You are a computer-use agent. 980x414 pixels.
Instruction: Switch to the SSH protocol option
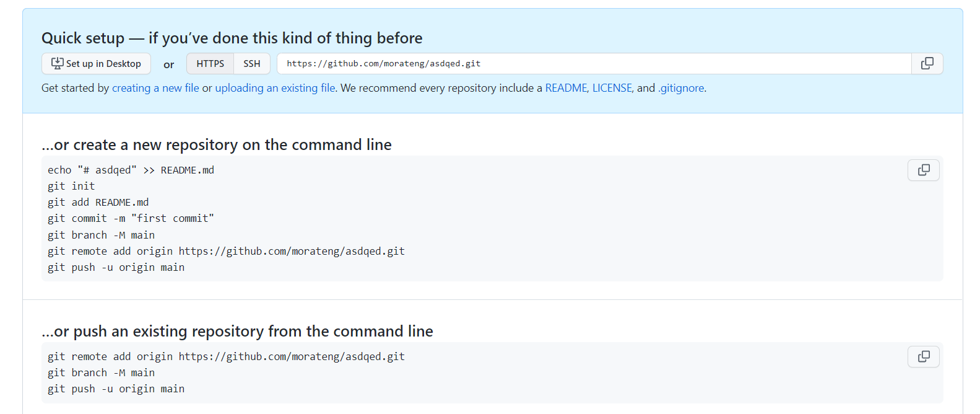click(252, 64)
